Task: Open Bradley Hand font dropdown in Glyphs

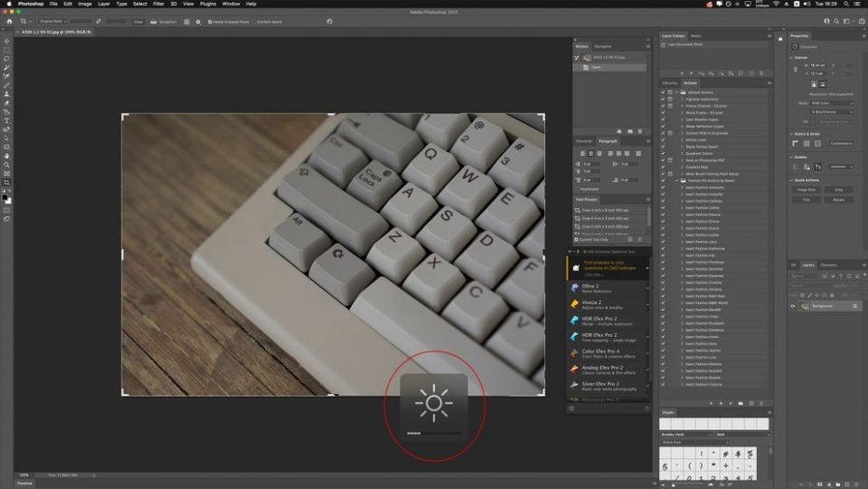Action: coord(686,435)
